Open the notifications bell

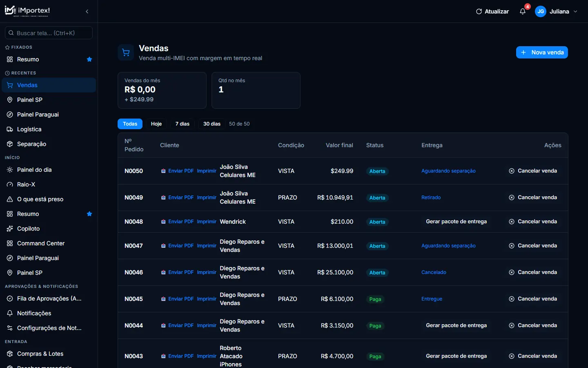point(523,11)
